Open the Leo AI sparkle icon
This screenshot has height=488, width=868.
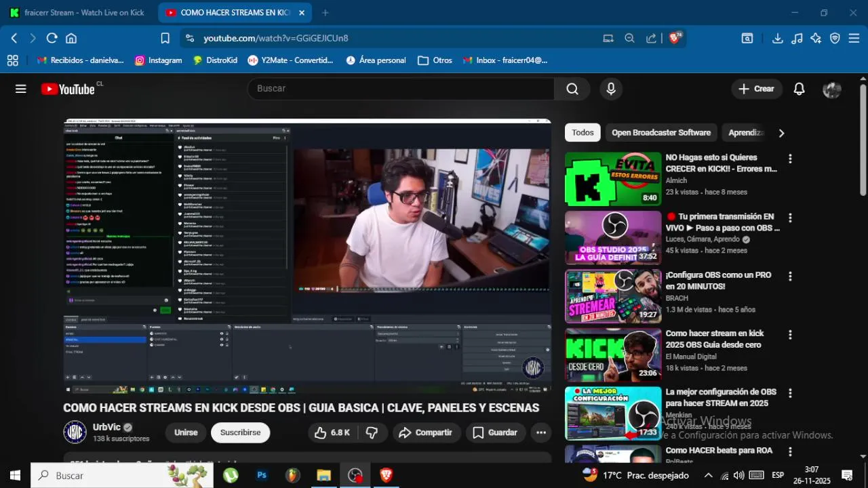[816, 39]
